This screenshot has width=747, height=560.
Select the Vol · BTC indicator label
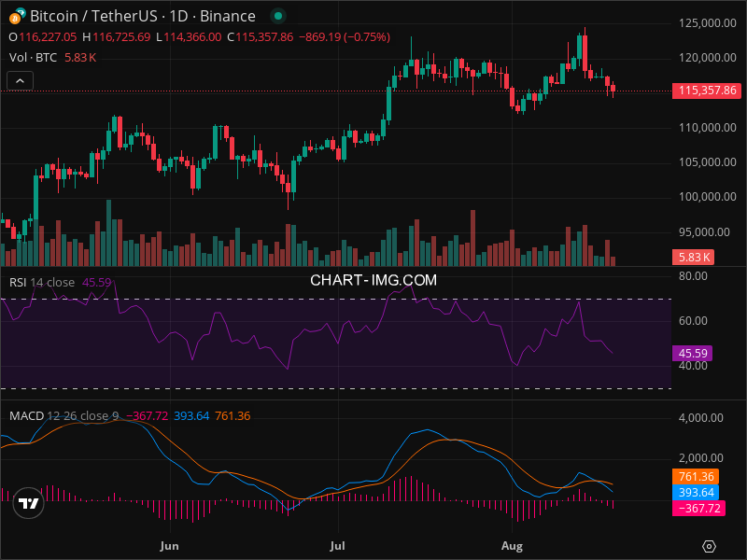tap(33, 58)
